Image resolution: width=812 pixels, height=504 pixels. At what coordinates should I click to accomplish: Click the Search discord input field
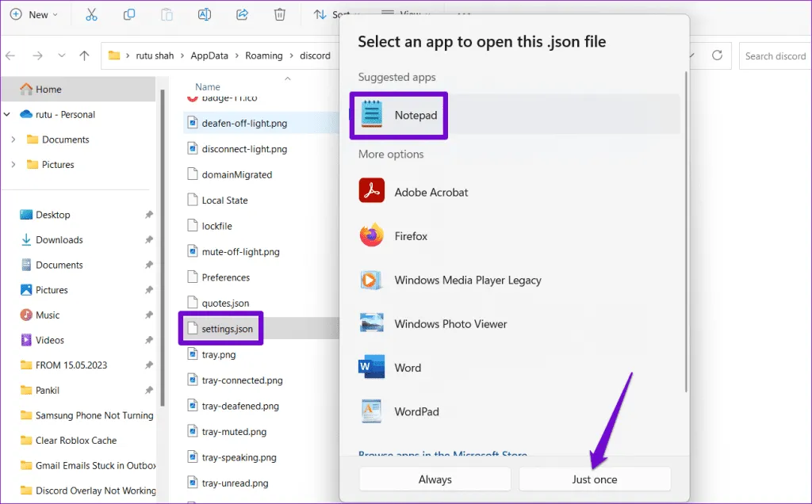774,55
